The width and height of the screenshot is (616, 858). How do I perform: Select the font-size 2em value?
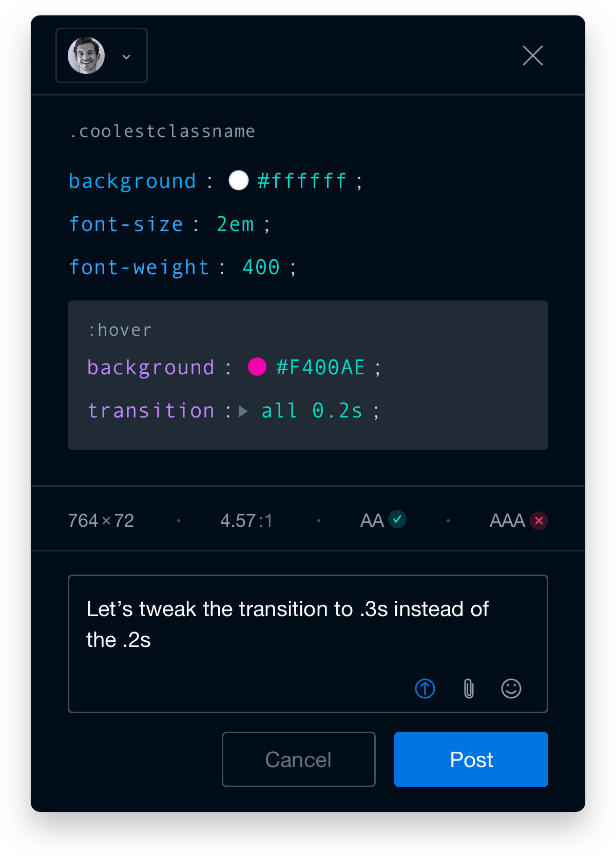point(236,224)
